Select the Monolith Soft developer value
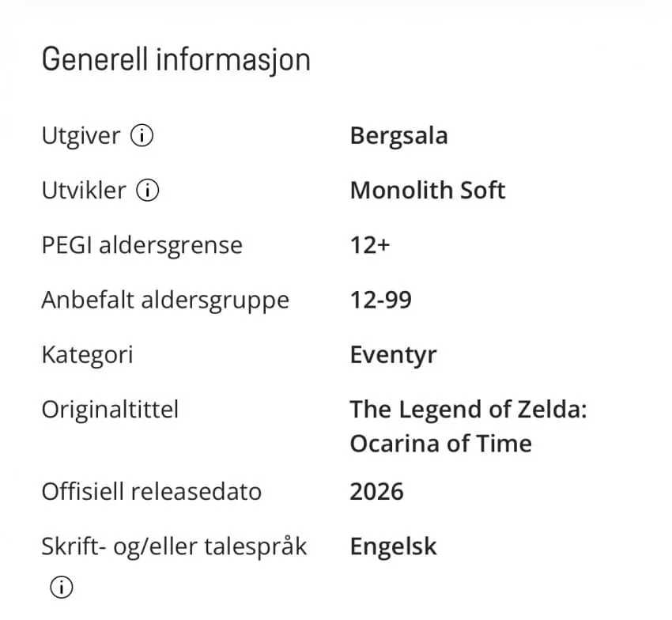Image resolution: width=672 pixels, height=620 pixels. click(x=428, y=191)
